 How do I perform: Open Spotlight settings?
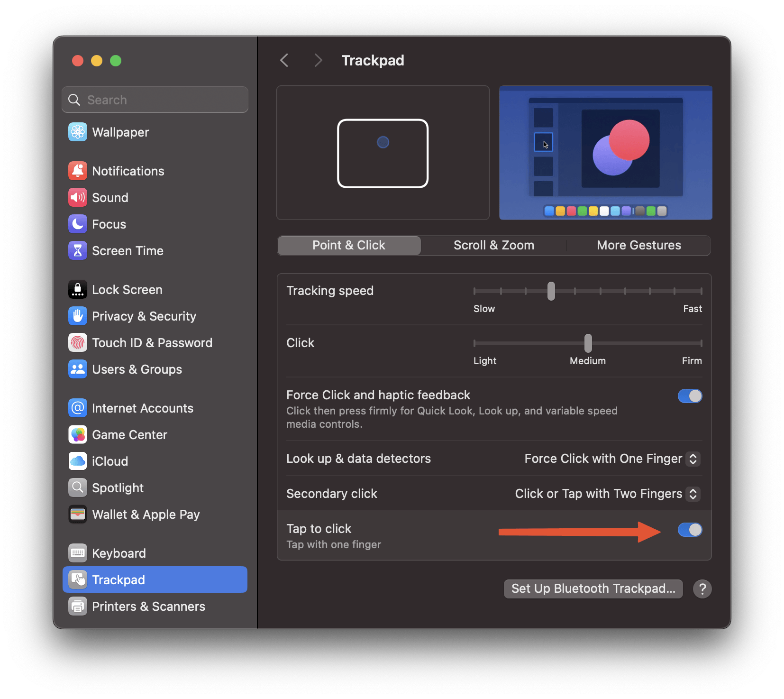coord(118,487)
